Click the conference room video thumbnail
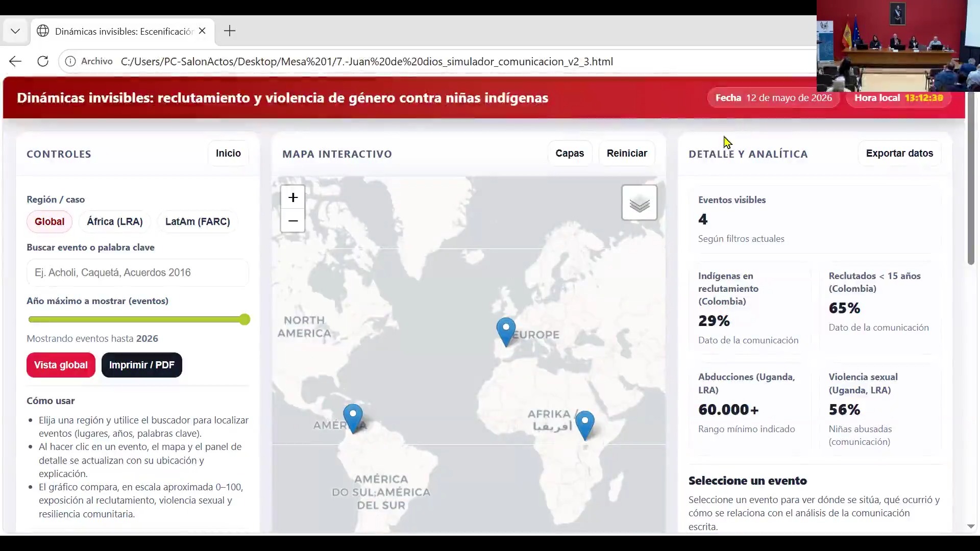Screen dimensions: 980x551 (898, 45)
